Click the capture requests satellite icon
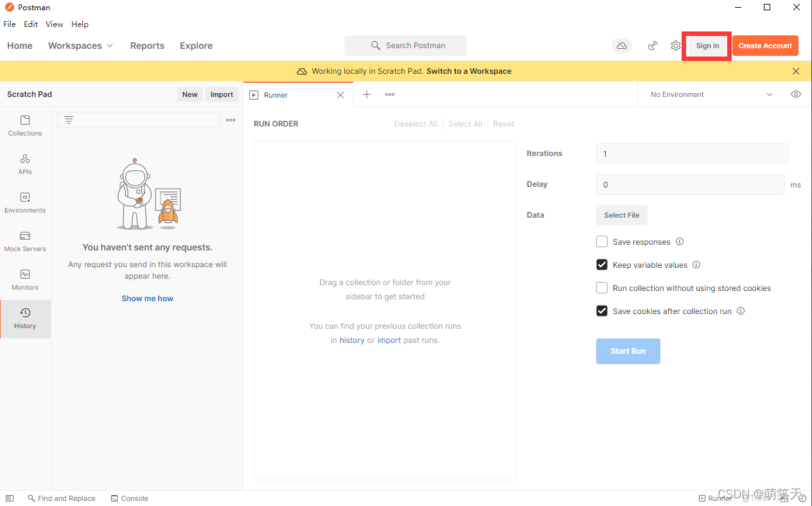Viewport: 812px width, 506px height. [653, 46]
